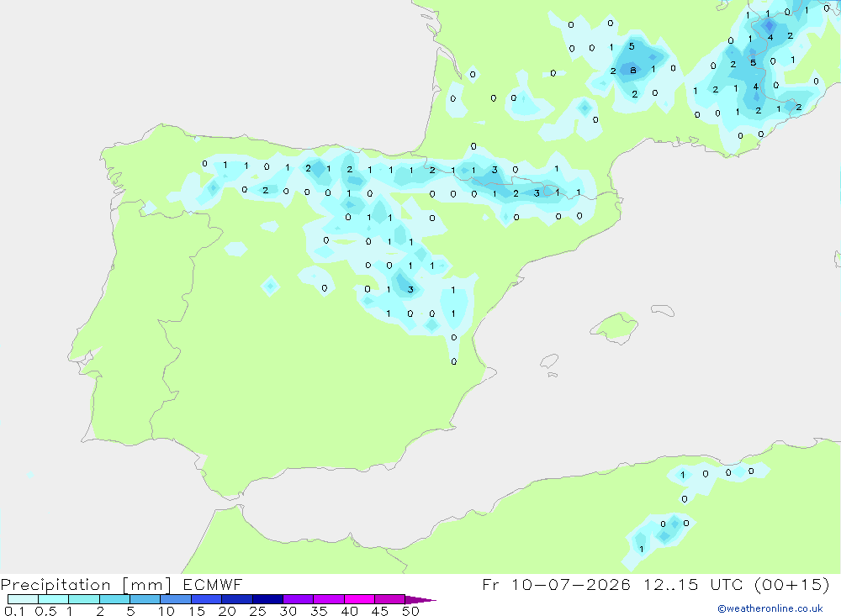The width and height of the screenshot is (841, 616).
Task: Click Mallorca island on the map
Action: tap(615, 326)
